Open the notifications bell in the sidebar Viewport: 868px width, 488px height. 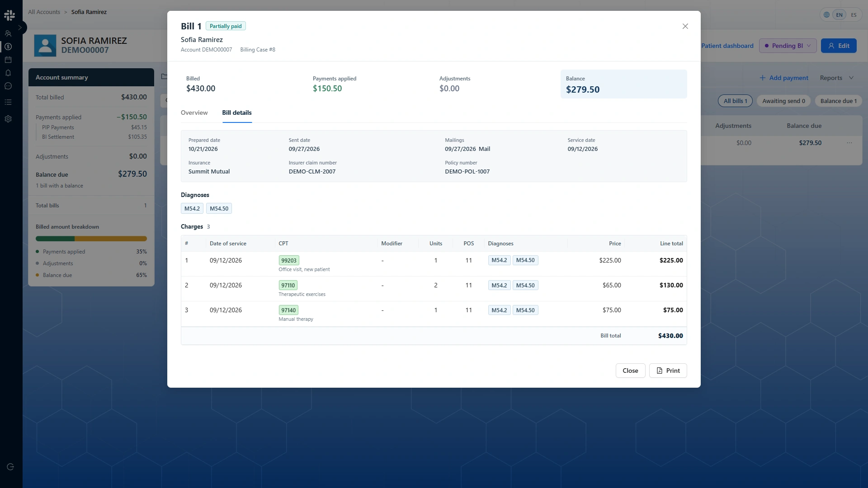(x=8, y=73)
